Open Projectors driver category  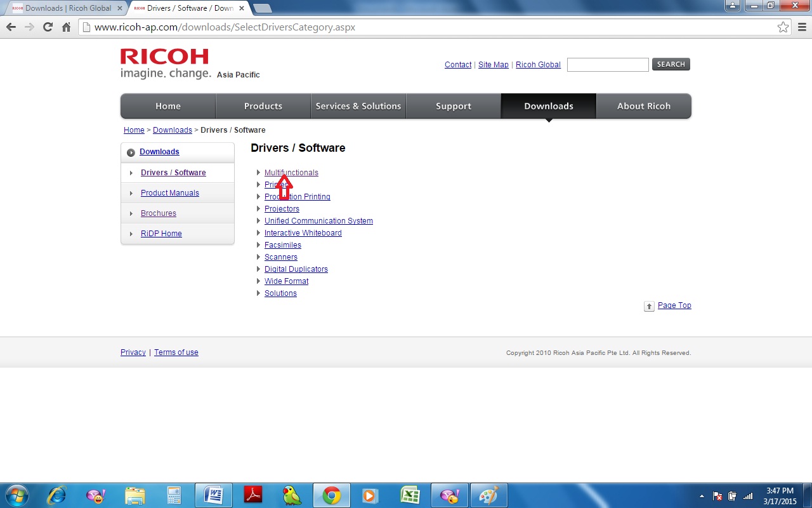(282, 209)
